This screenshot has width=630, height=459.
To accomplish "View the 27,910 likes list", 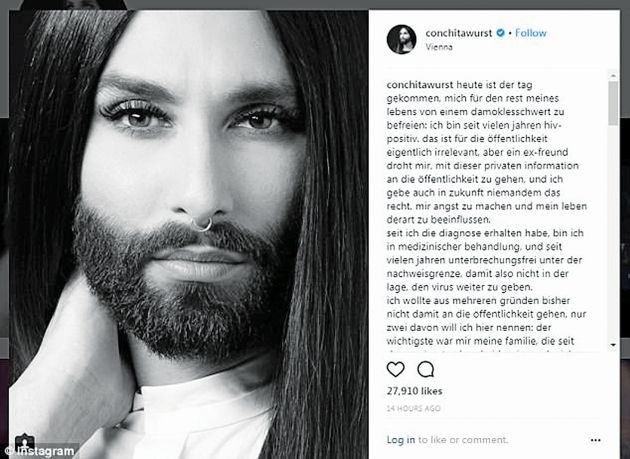I will (414, 391).
